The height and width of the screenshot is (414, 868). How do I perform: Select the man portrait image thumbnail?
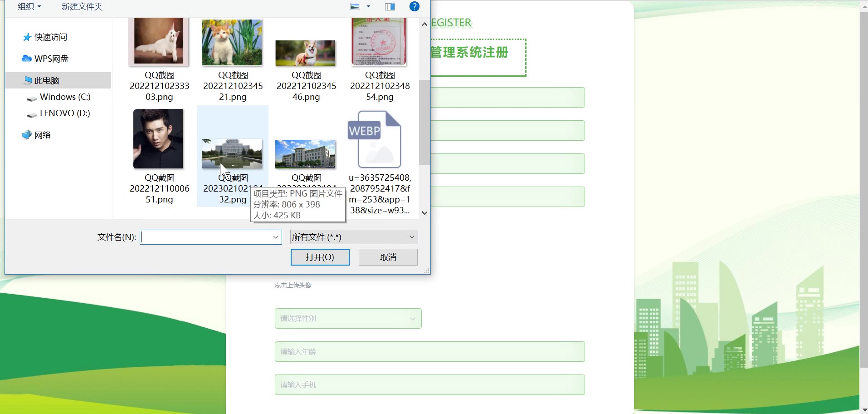(158, 138)
